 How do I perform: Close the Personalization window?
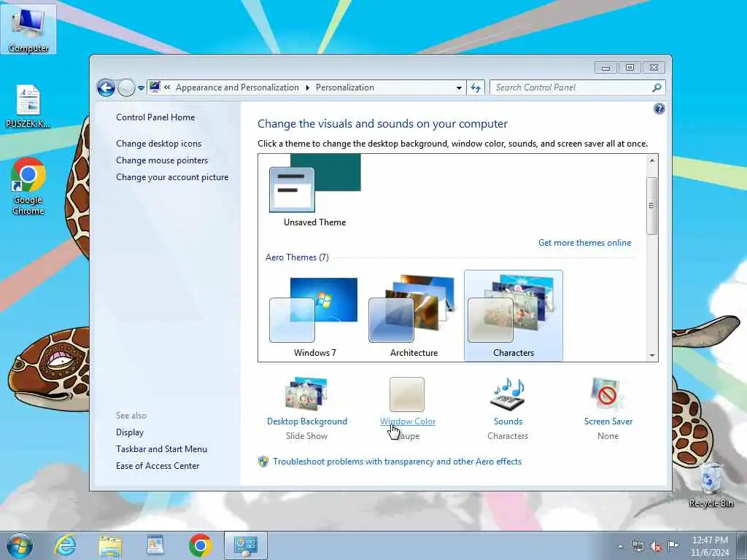coord(654,68)
